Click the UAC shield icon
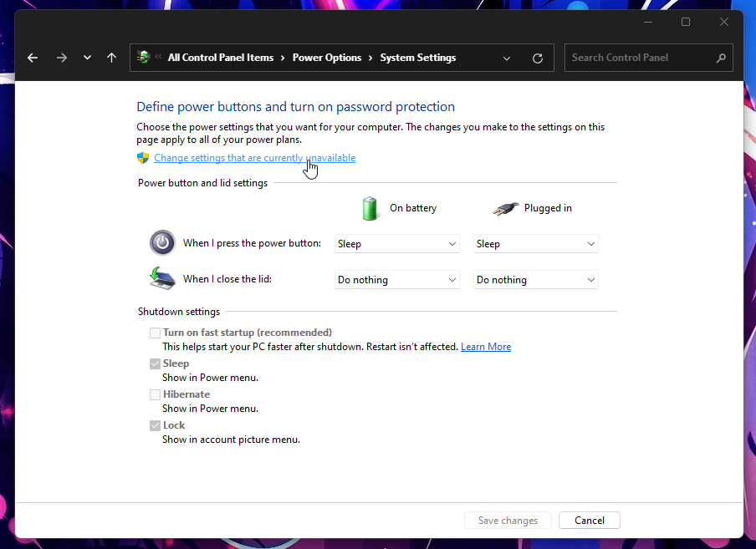756x549 pixels. pyautogui.click(x=143, y=158)
